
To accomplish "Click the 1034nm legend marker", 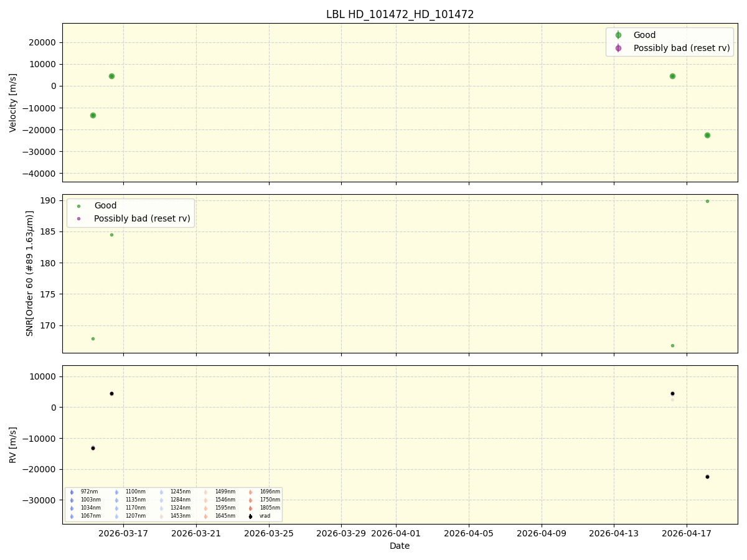I will [x=72, y=508].
